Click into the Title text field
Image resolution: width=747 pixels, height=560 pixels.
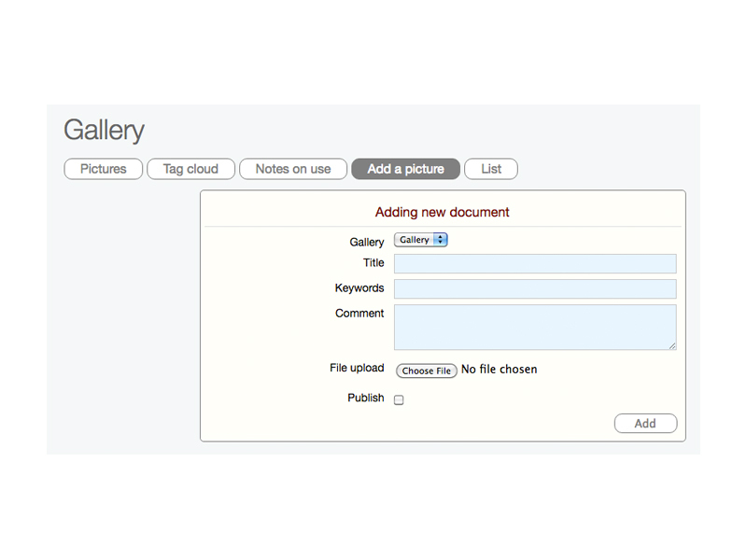coord(535,264)
